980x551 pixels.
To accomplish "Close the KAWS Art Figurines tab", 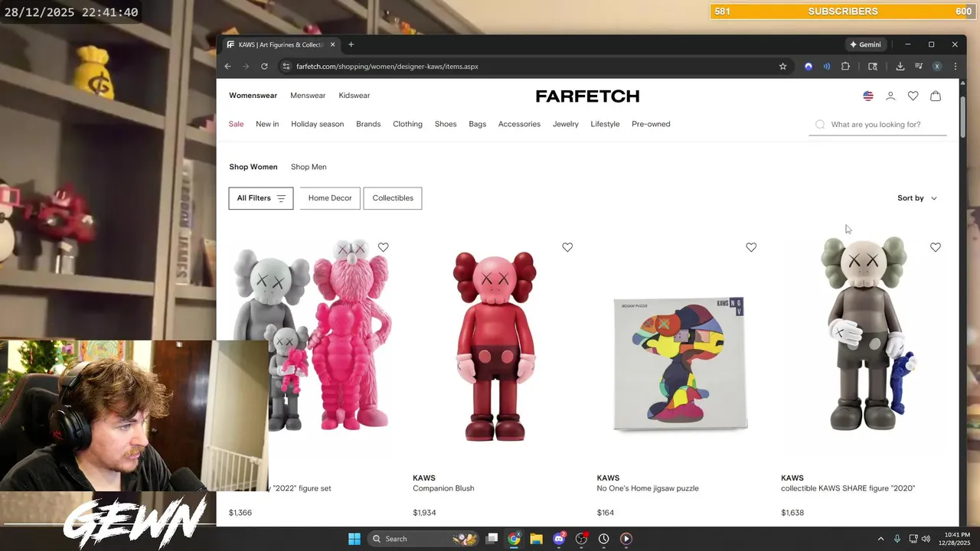I will click(332, 44).
